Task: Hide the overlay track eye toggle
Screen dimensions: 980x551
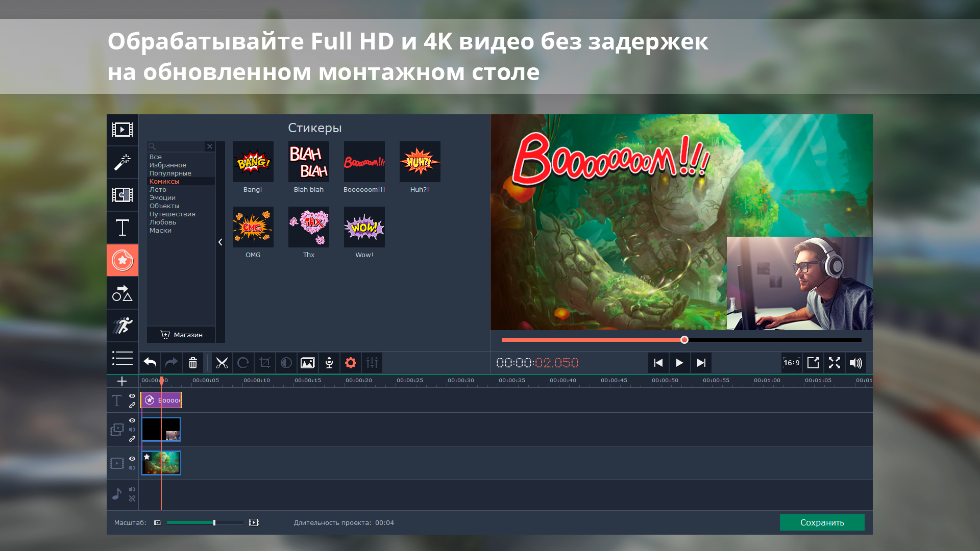Action: click(x=132, y=420)
